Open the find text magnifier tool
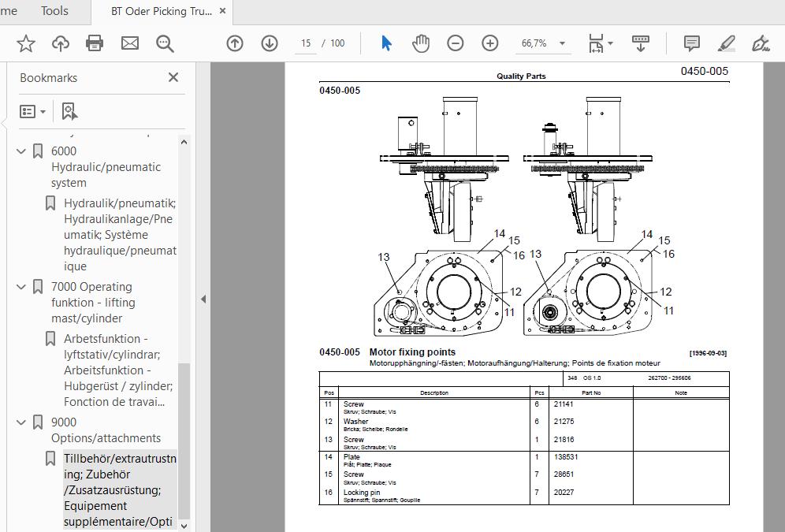Screen dimensions: 785x532 coord(165,43)
